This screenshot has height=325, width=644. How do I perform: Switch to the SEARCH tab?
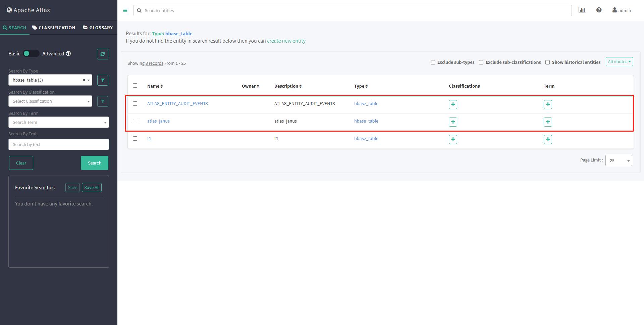pyautogui.click(x=15, y=28)
